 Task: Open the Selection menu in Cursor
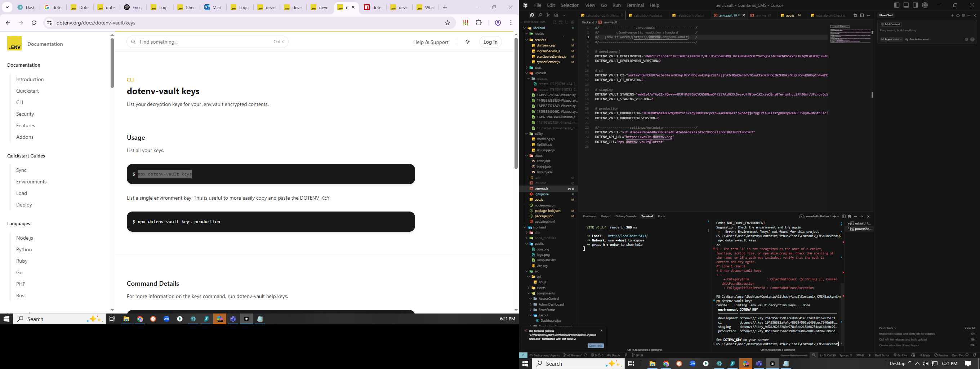tap(570, 5)
